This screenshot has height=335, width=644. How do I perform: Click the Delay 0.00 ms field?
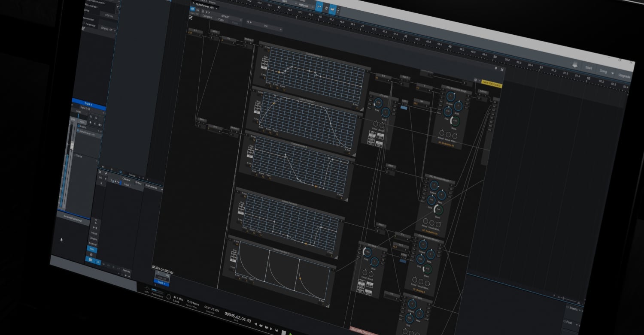tap(109, 16)
